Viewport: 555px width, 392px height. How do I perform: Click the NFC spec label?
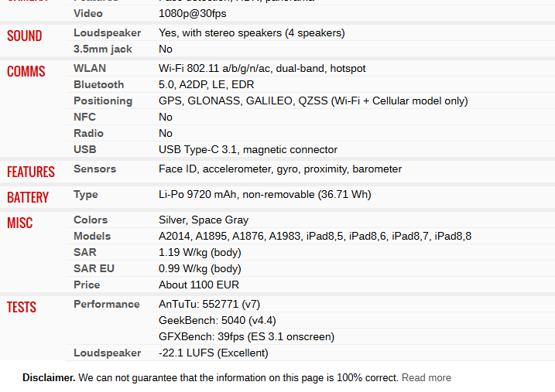(84, 117)
